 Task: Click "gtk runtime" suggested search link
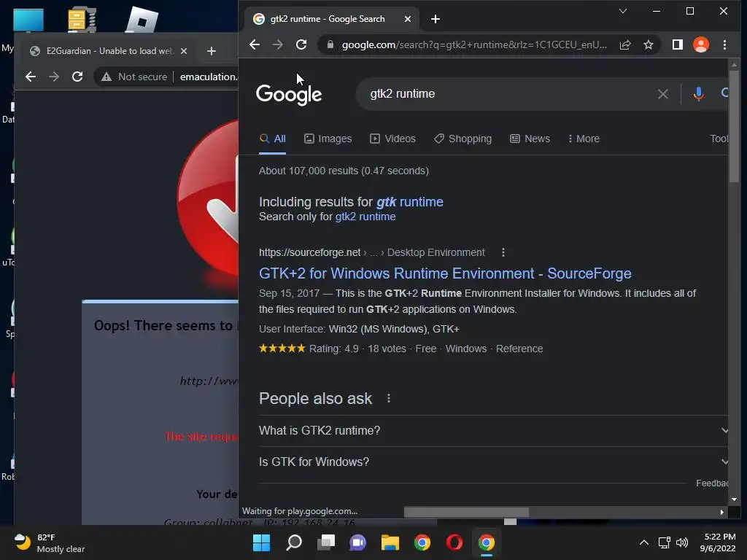coord(410,202)
